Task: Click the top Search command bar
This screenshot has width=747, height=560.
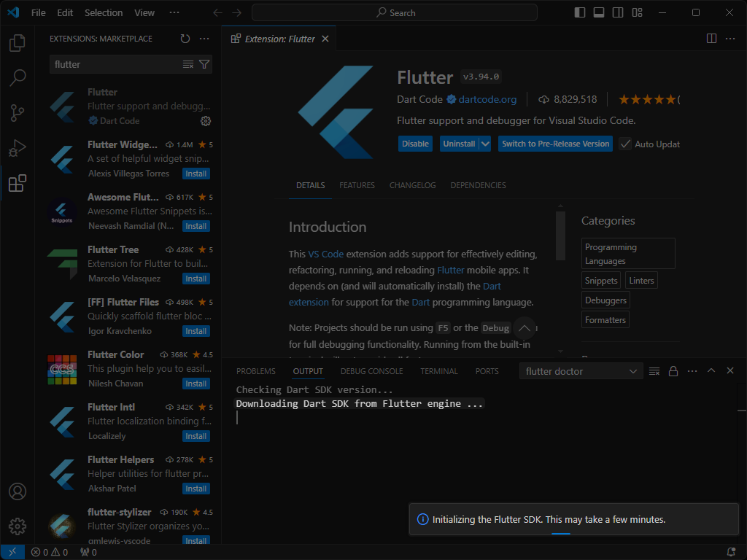Action: point(395,13)
